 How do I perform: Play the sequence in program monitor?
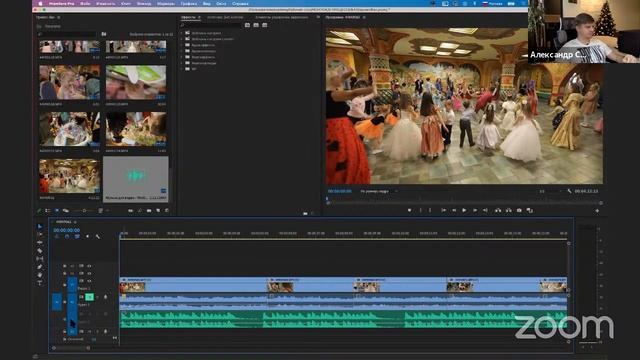coord(464,210)
